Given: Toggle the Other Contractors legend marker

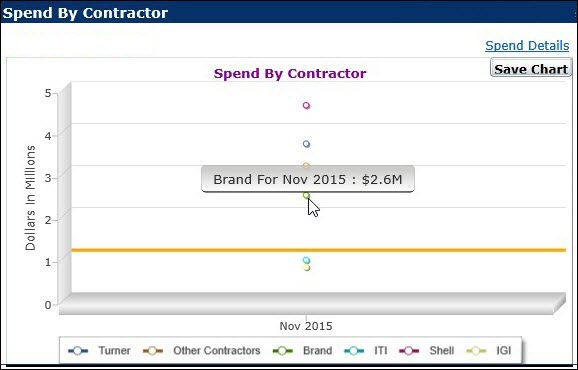Looking at the screenshot, I should tap(153, 351).
